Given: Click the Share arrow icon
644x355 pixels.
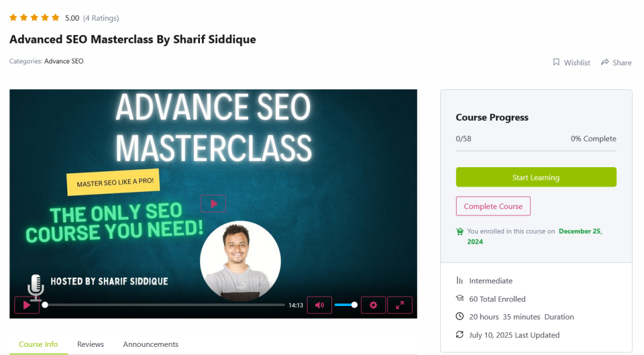Looking at the screenshot, I should (605, 62).
